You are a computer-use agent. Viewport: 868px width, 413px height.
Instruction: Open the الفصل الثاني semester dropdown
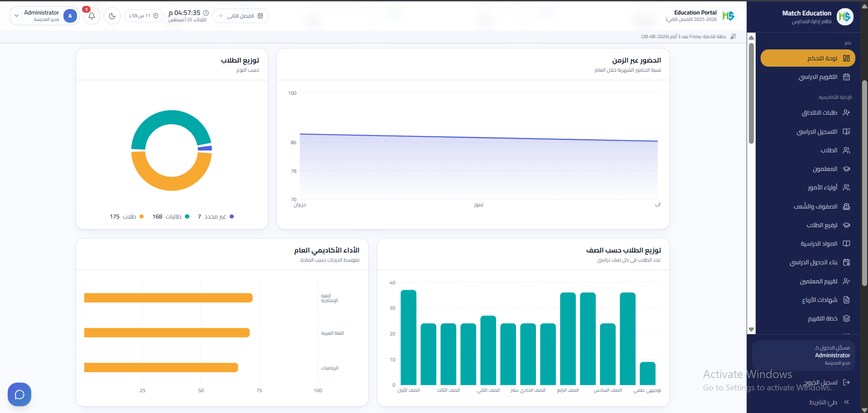pyautogui.click(x=241, y=16)
